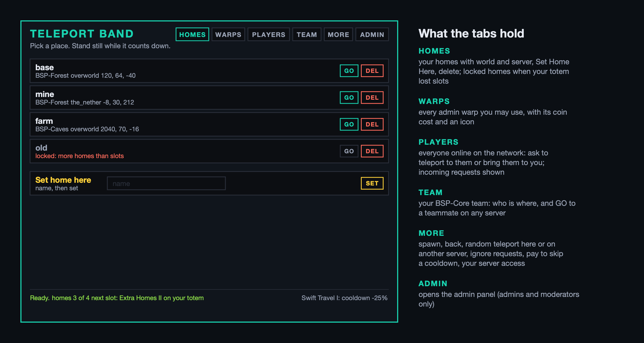
Task: Delete the farm home
Action: click(x=372, y=124)
